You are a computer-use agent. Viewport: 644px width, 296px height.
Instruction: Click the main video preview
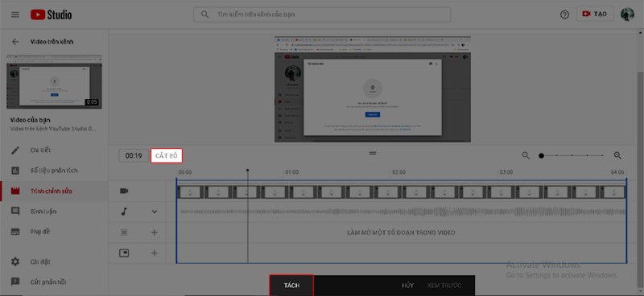pyautogui.click(x=373, y=89)
